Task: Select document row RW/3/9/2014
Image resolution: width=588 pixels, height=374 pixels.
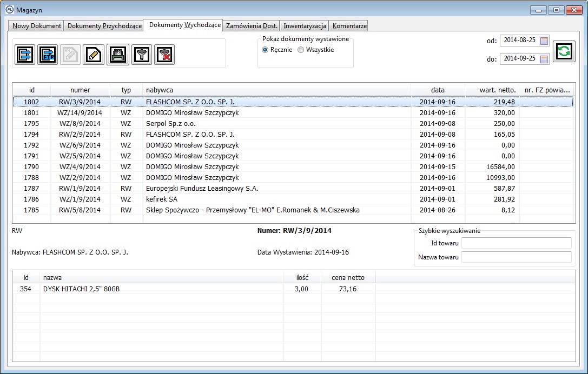Action: 293,102
